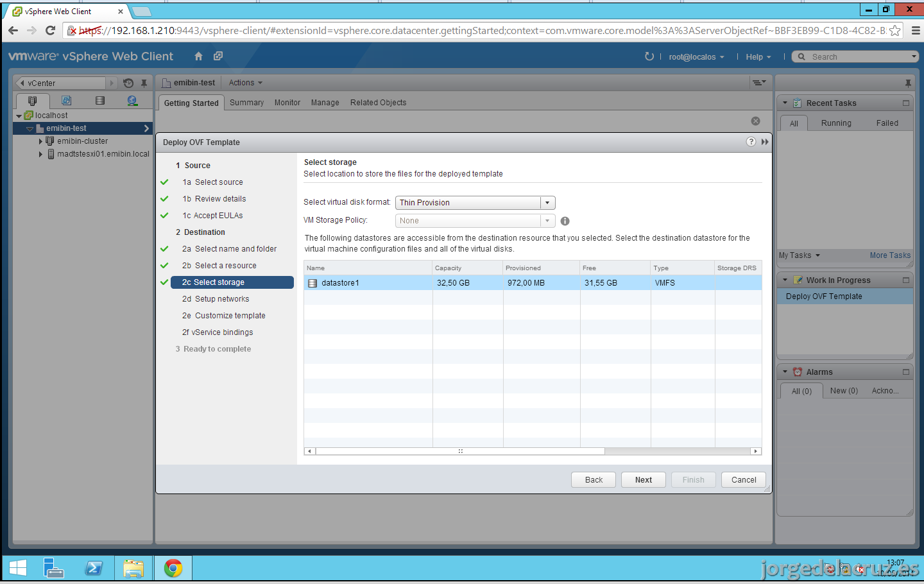924x584 pixels.
Task: Collapse the Work In Progress panel
Action: point(785,280)
